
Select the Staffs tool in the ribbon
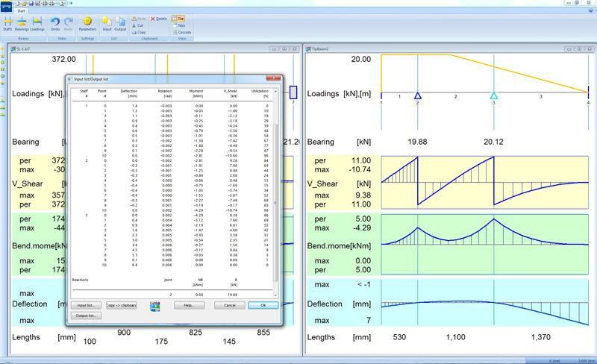pos(7,24)
